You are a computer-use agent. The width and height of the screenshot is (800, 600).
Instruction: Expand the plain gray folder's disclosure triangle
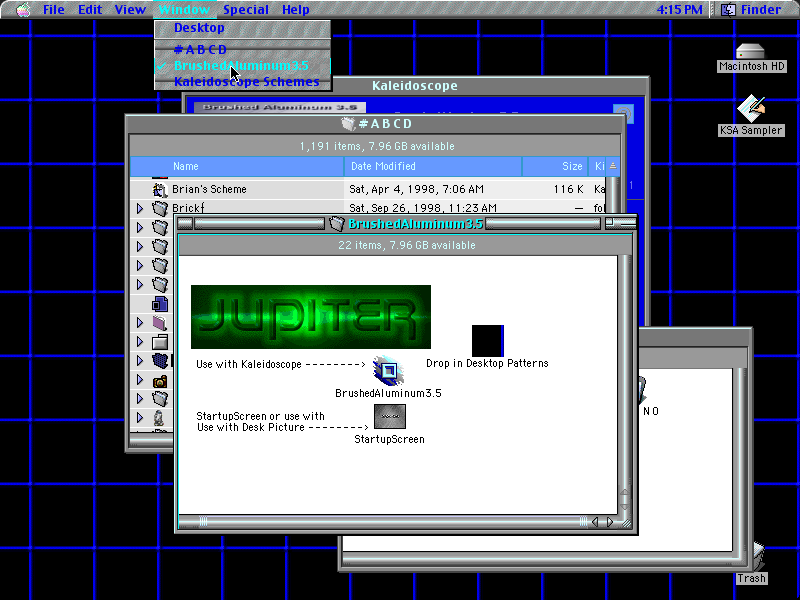140,341
